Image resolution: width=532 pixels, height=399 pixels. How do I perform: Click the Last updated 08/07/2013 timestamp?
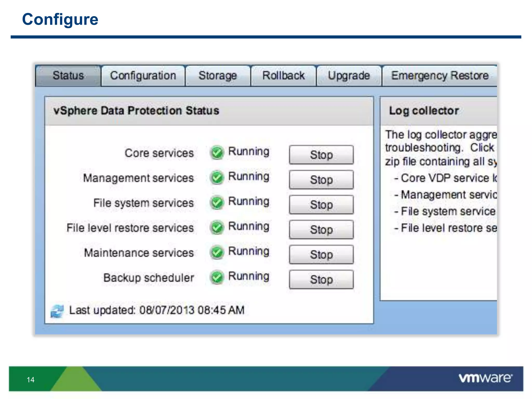coord(157,310)
